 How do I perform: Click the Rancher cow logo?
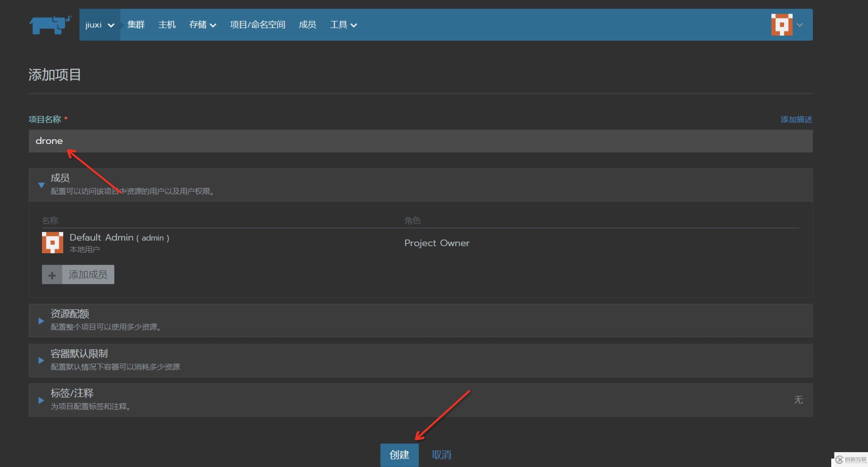point(50,25)
